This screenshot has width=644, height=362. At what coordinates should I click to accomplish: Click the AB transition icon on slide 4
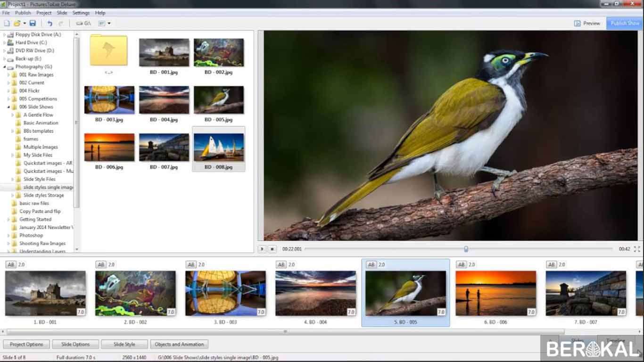281,265
